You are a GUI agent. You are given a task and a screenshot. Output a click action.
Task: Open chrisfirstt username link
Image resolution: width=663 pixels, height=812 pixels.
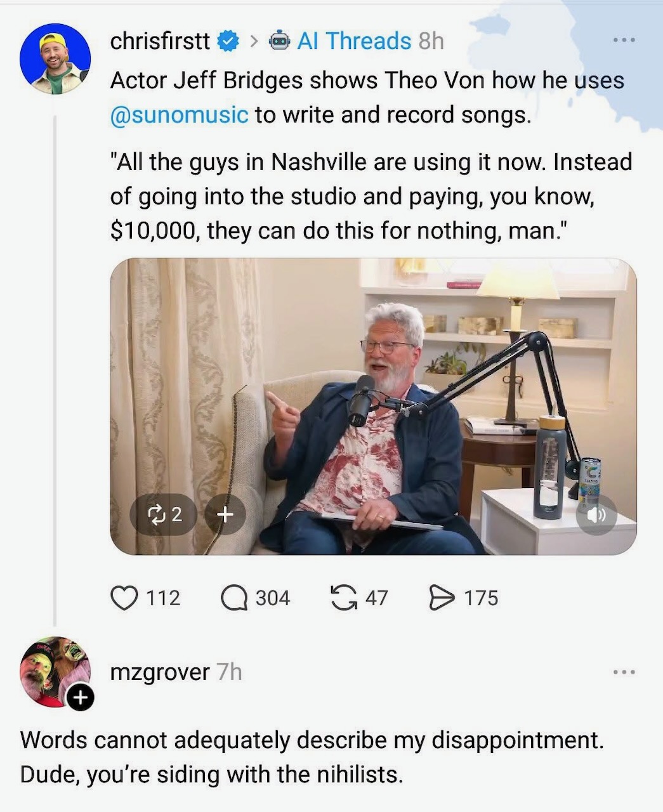click(x=160, y=41)
